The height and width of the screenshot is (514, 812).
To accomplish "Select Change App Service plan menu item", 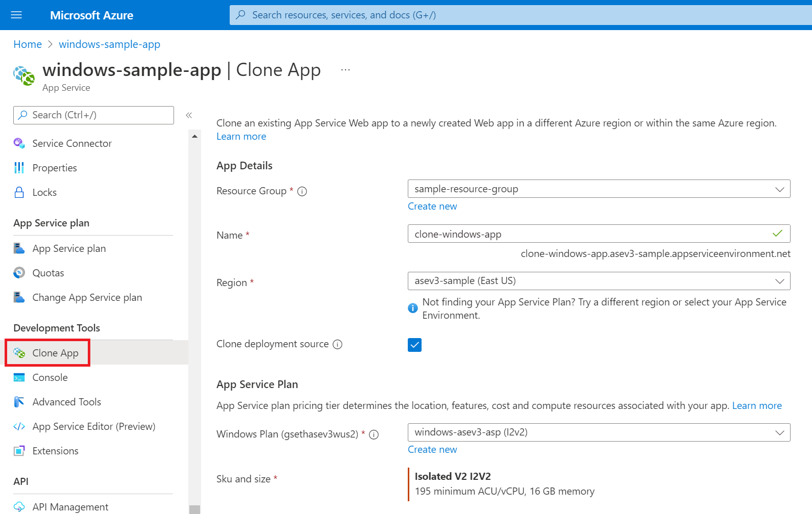I will coord(87,297).
